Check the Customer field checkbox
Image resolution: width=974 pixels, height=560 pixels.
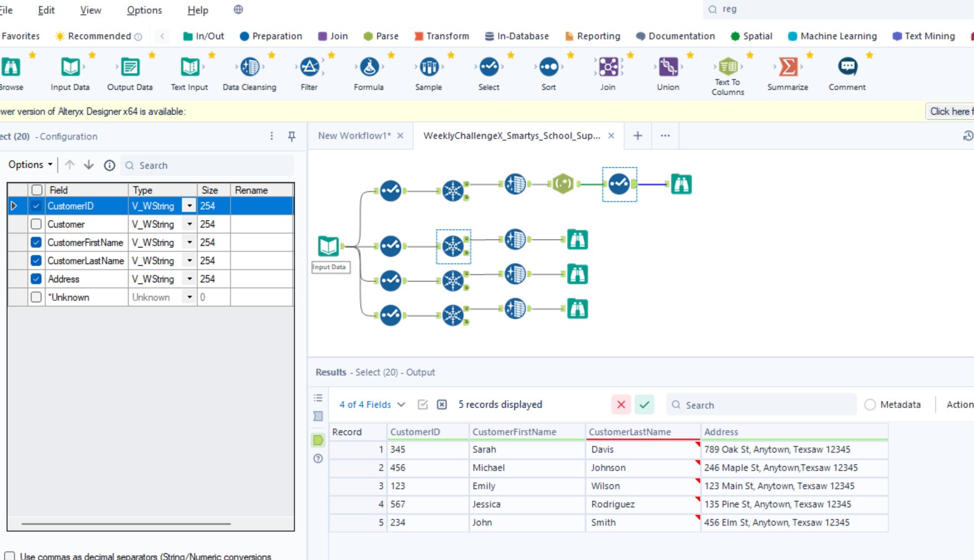pos(36,224)
